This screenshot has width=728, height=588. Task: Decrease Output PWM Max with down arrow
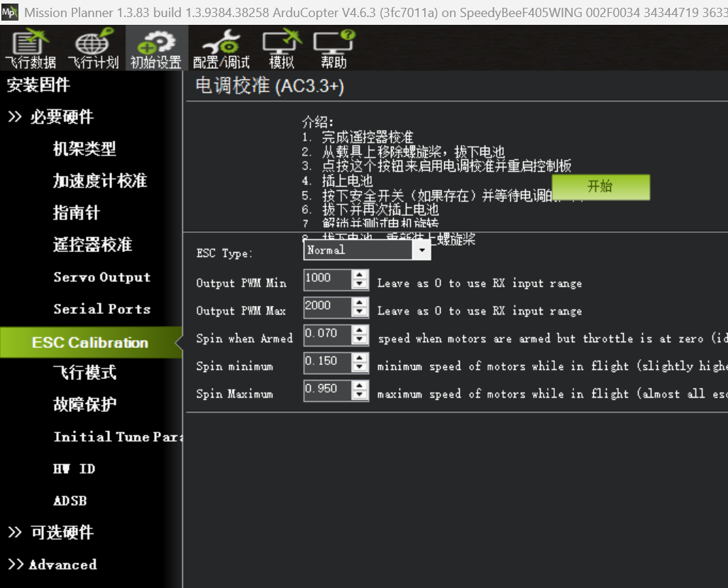[359, 312]
